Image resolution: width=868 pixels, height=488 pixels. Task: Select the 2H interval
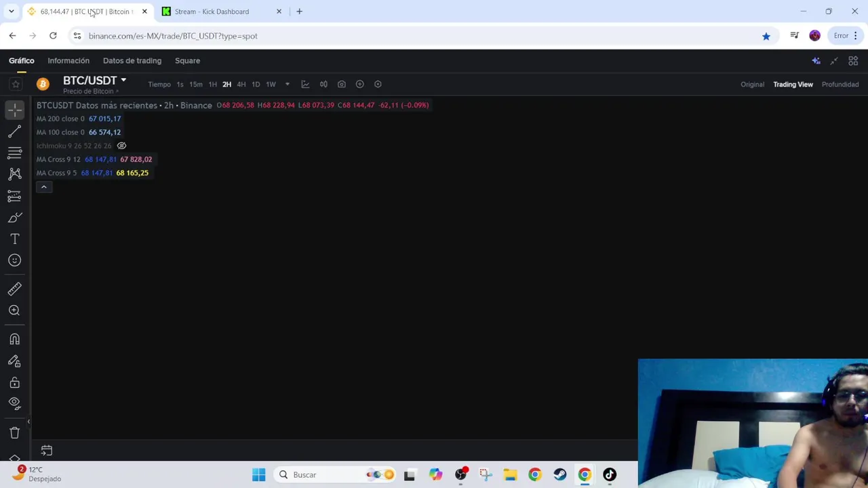pos(226,85)
